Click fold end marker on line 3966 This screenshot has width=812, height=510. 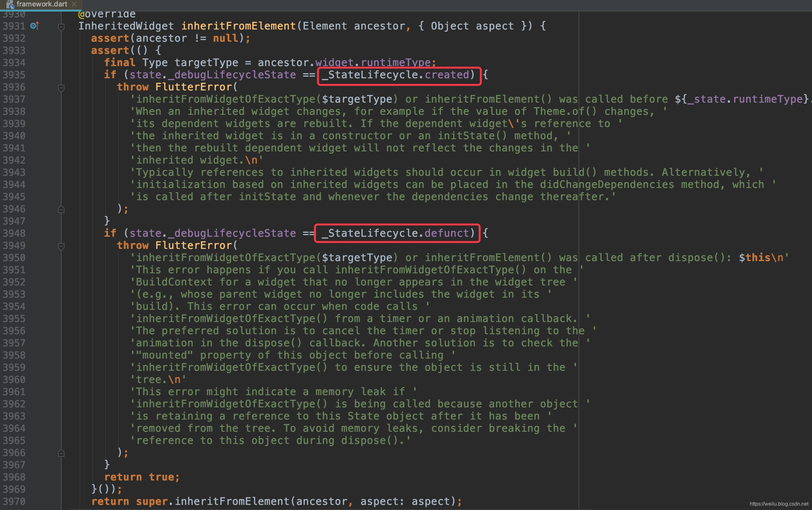[61, 453]
